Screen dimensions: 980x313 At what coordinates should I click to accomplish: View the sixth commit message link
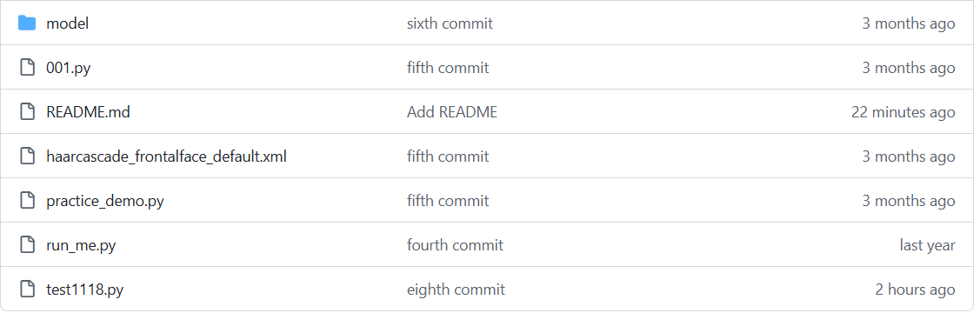click(450, 23)
